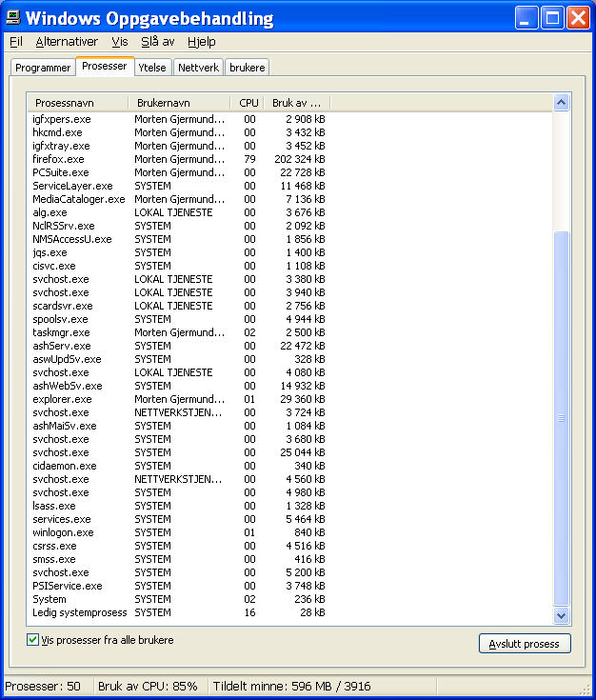596x700 pixels.
Task: Switch to the Programmer tab
Action: tap(43, 68)
